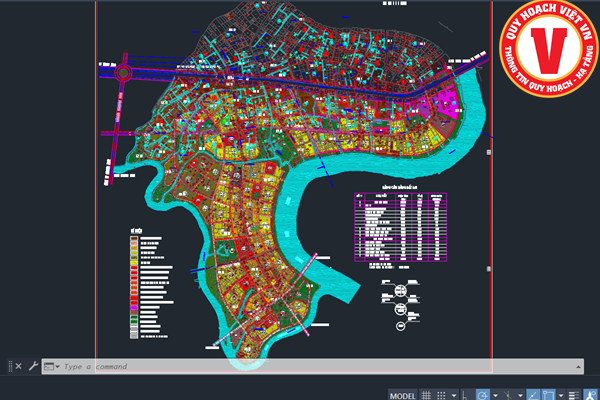Toggle the drawing grid display
Screen dimensions: 600x400
(x=427, y=393)
